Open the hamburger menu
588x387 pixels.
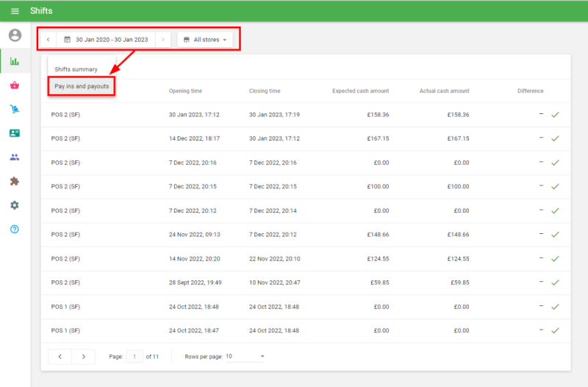(x=15, y=11)
